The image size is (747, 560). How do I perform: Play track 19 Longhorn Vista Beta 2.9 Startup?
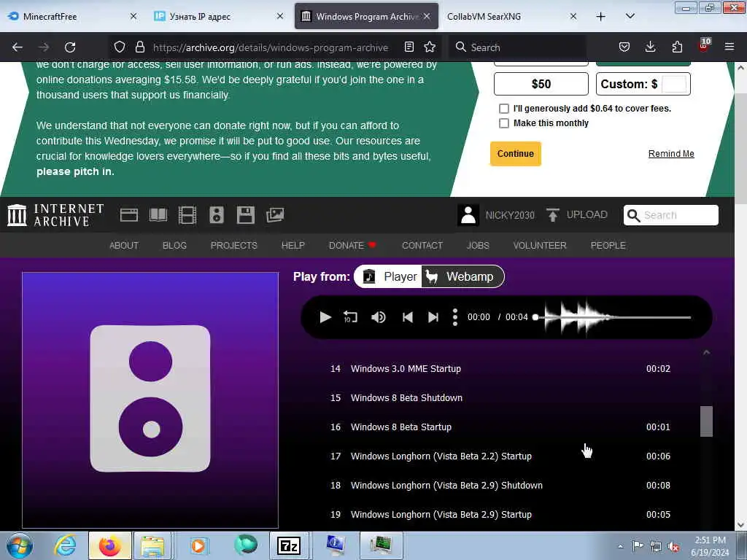click(500, 514)
